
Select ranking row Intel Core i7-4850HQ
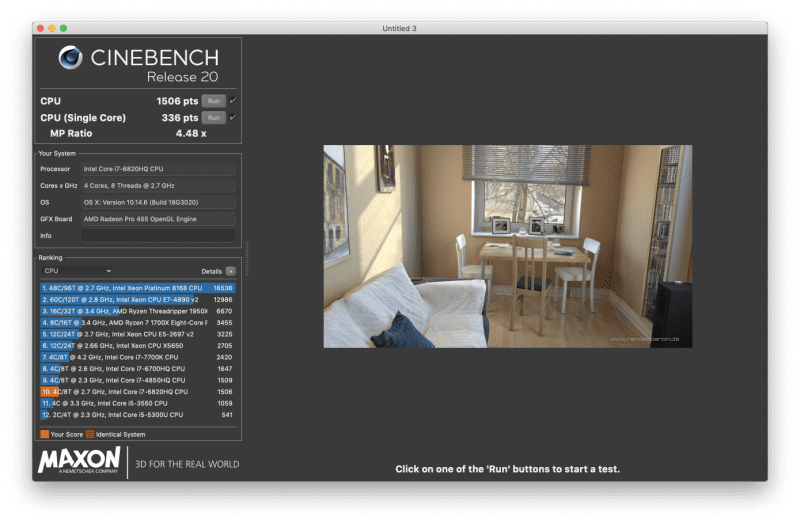pyautogui.click(x=138, y=381)
